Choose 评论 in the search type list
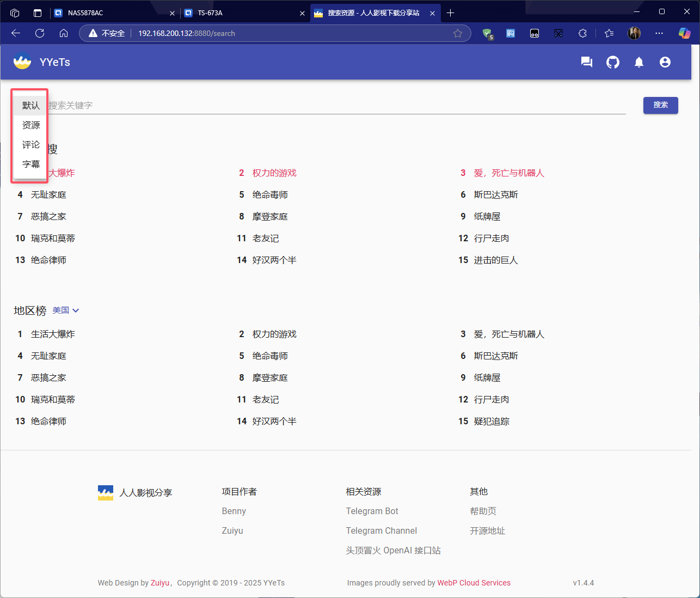The height and width of the screenshot is (598, 700). 30,145
